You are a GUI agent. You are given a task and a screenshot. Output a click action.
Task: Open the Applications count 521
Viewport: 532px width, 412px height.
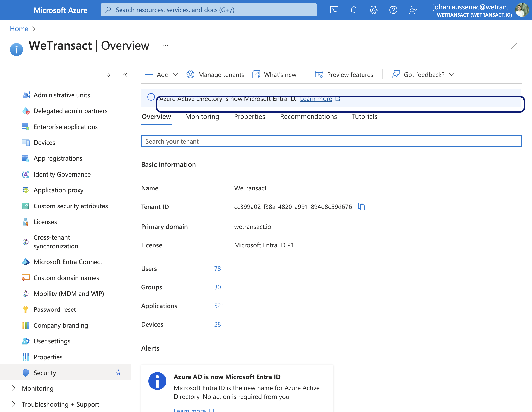(x=219, y=306)
